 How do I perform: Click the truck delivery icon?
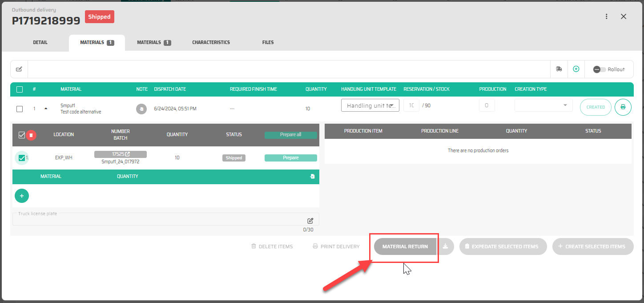559,69
